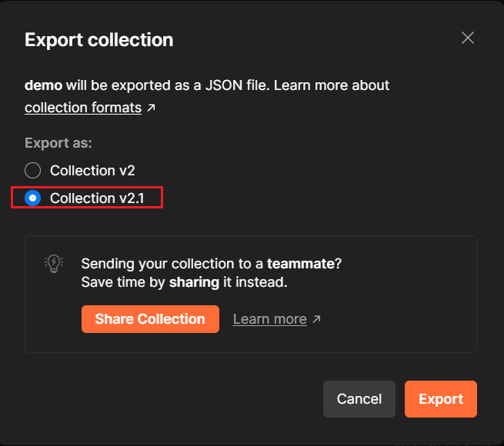Click the external arrow beside Learn more
Screen dimensions: 504x446
click(x=316, y=319)
